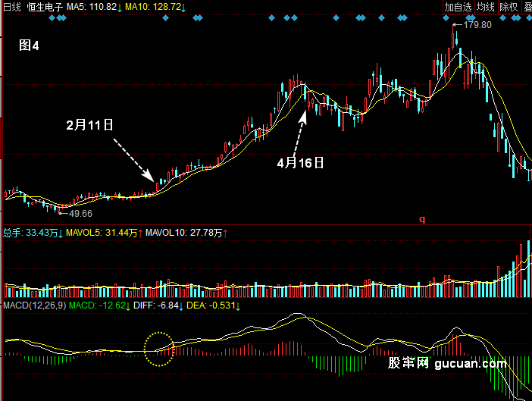Click the 加自选 button
532x401 pixels.
pos(458,7)
